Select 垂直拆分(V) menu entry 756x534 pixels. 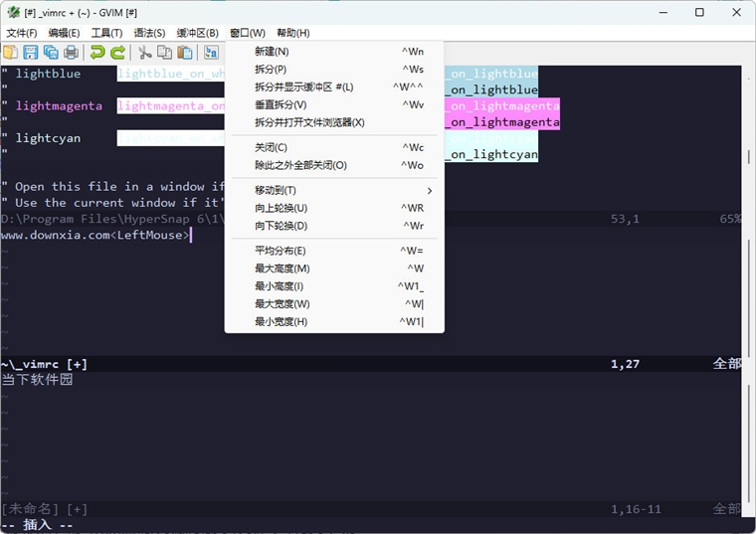[x=334, y=105]
